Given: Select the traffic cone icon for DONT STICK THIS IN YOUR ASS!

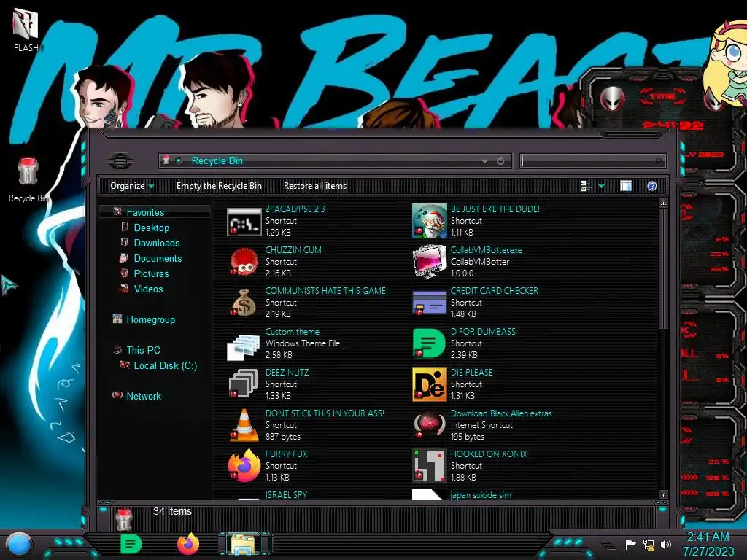Looking at the screenshot, I should 244,425.
